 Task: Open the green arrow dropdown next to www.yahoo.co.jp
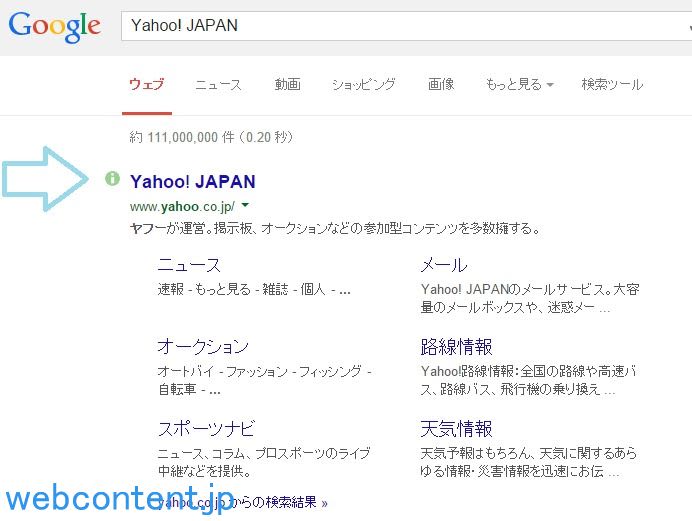tap(245, 205)
